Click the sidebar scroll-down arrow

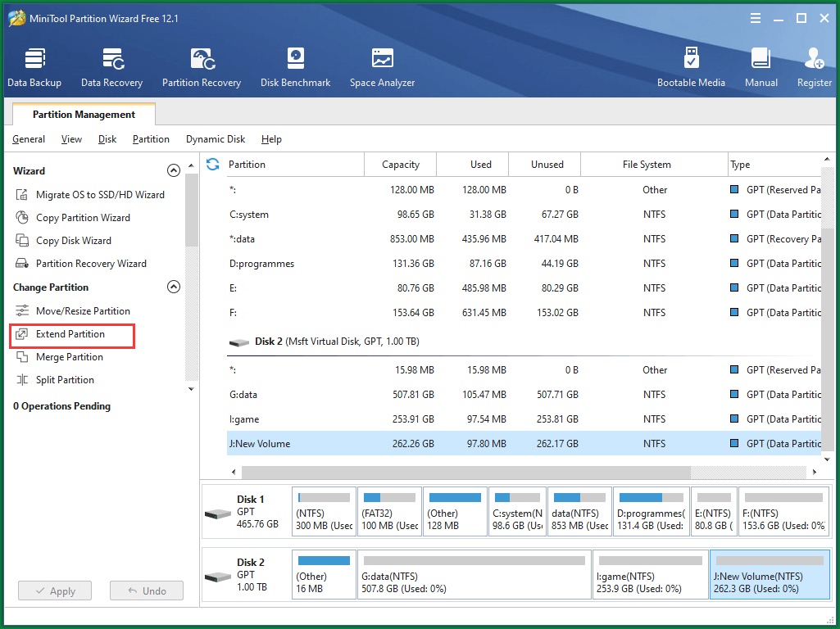tap(191, 389)
